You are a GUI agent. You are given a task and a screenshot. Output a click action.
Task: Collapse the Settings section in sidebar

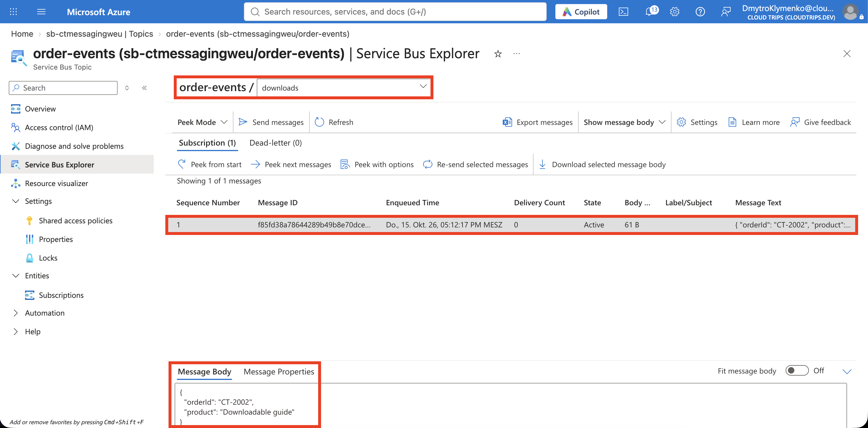click(x=15, y=201)
